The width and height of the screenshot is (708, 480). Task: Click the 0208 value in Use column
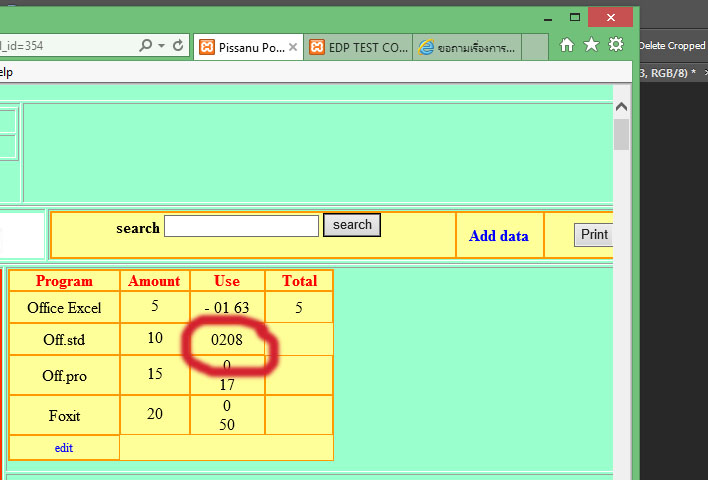(227, 340)
